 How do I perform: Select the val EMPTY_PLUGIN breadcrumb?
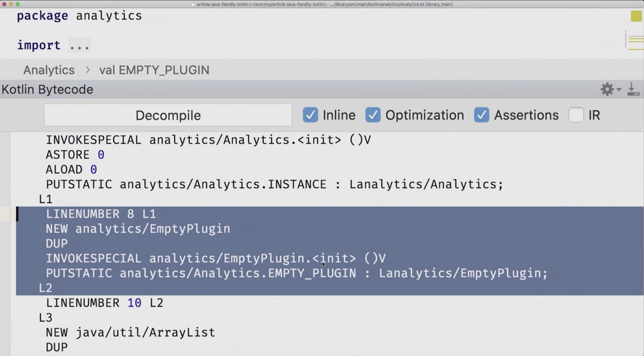pos(154,70)
